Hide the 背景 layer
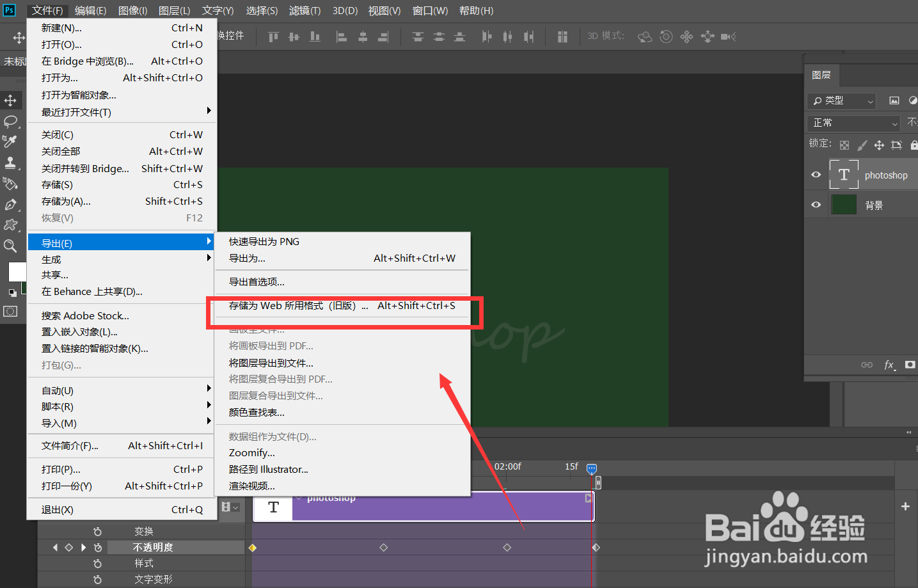The width and height of the screenshot is (918, 588). pyautogui.click(x=816, y=205)
